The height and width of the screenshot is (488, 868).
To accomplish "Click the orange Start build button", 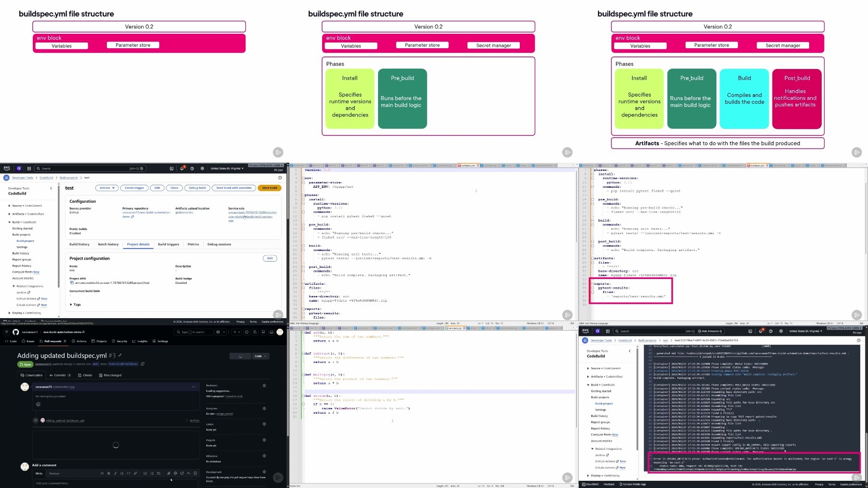I will [x=269, y=188].
